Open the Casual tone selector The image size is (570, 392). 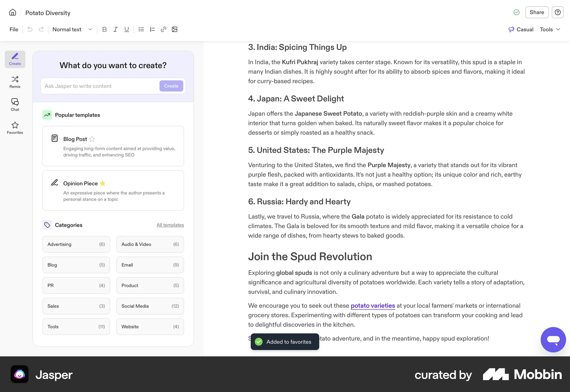tap(521, 29)
